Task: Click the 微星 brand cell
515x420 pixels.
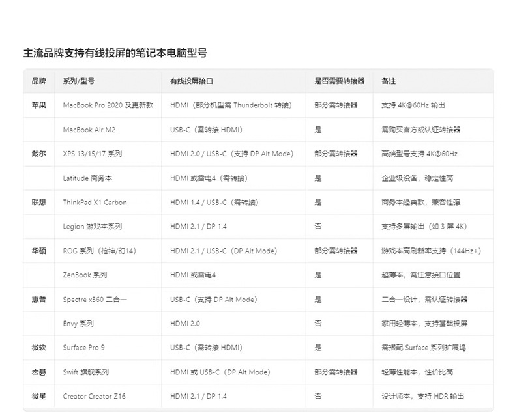Action: coord(38,397)
